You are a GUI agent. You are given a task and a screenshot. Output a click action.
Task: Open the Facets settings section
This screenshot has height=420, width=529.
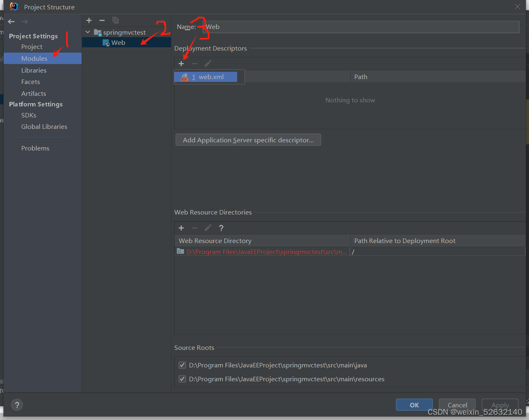point(31,82)
